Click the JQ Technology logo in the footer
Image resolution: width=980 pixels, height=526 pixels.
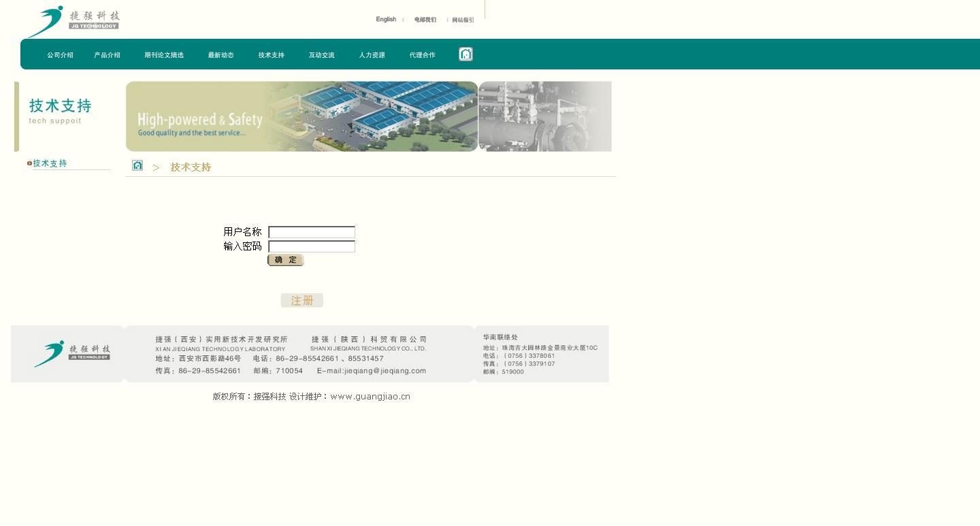point(72,353)
